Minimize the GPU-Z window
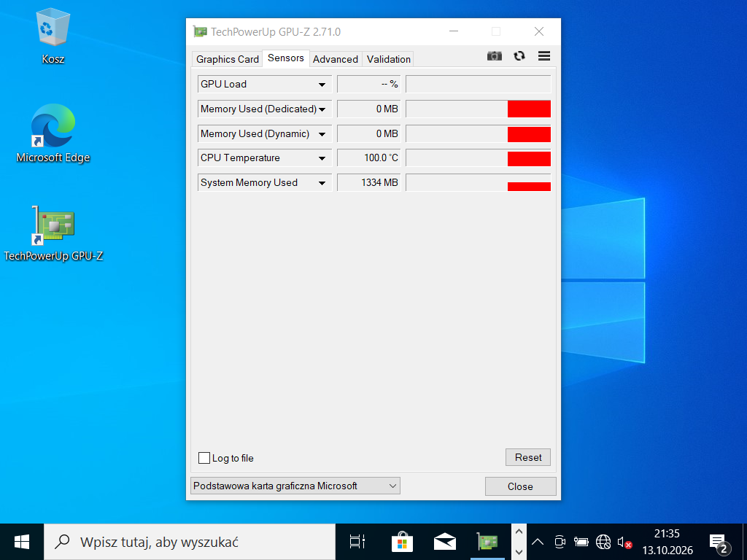Viewport: 747px width, 560px height. click(454, 31)
